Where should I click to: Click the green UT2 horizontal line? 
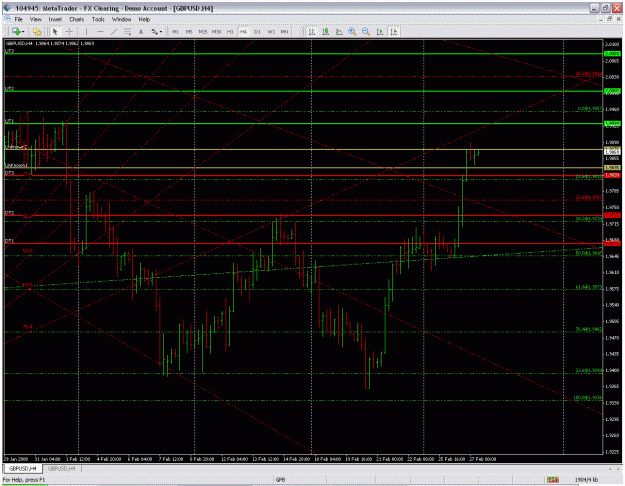coord(303,91)
